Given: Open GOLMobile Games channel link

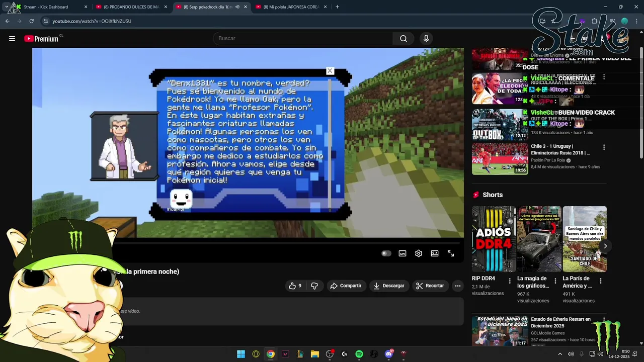Looking at the screenshot, I should click(547, 333).
